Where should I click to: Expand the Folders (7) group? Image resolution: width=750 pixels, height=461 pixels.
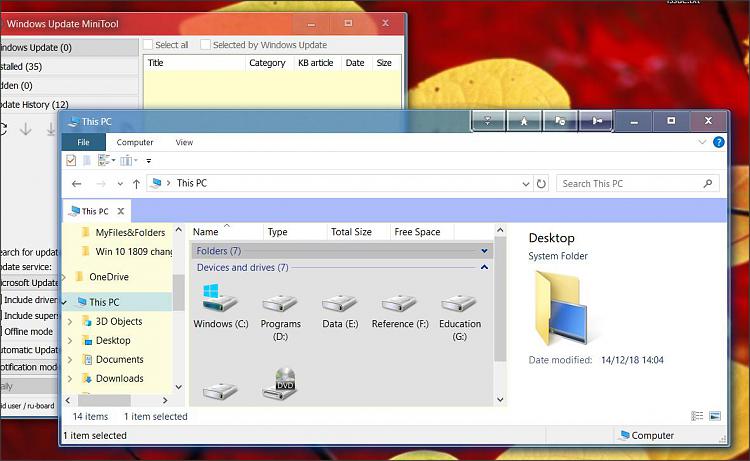click(x=484, y=251)
